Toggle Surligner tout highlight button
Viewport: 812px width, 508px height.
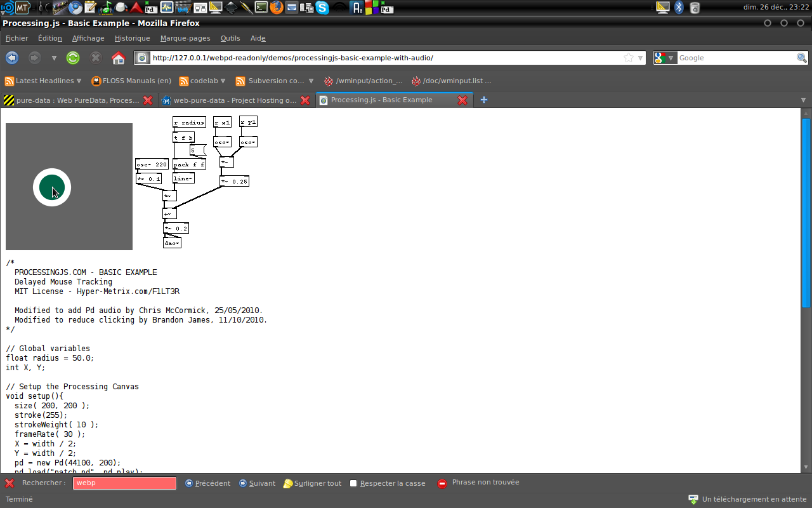(312, 483)
